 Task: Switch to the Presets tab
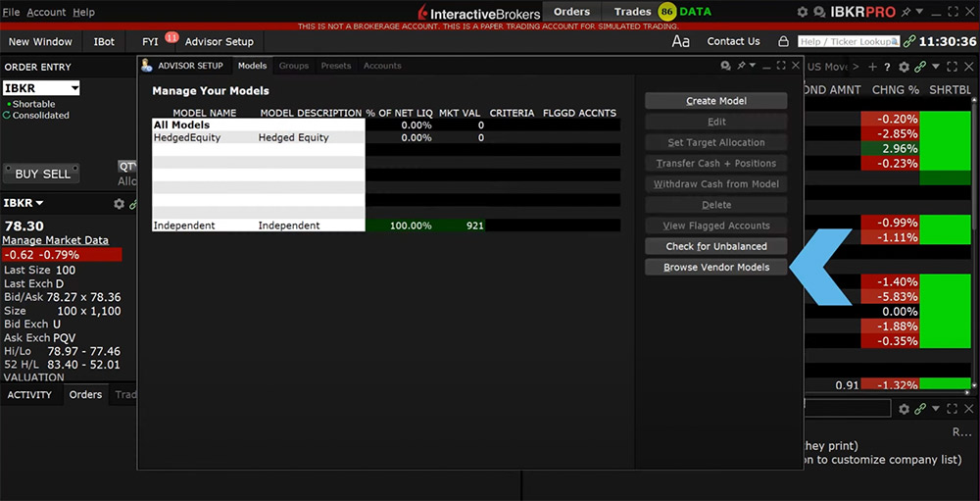335,66
